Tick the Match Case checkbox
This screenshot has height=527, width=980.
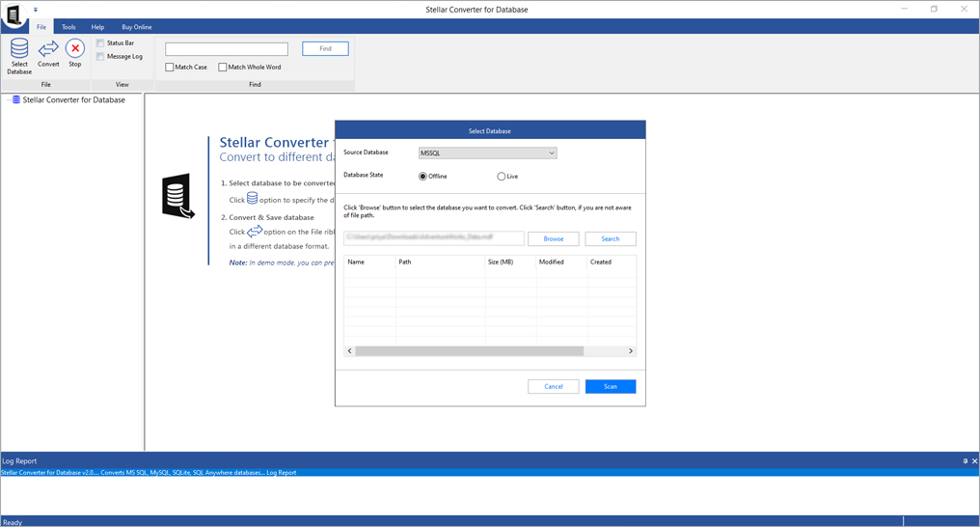[170, 67]
